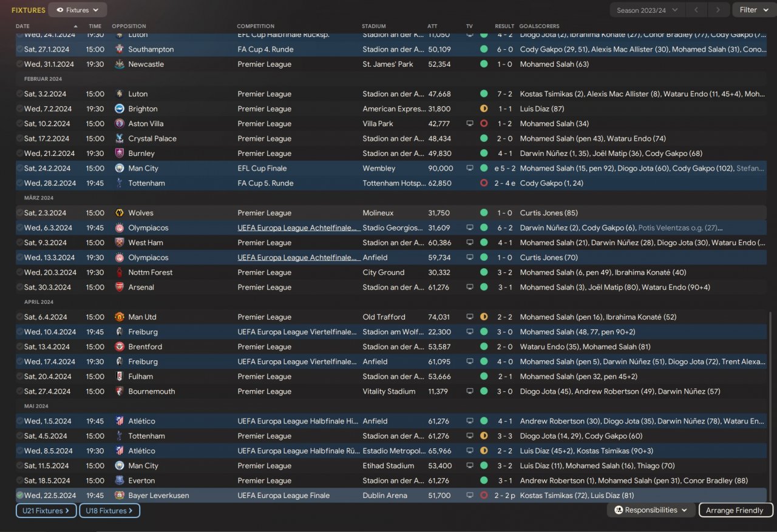Open Burnley via its club badge

click(120, 153)
